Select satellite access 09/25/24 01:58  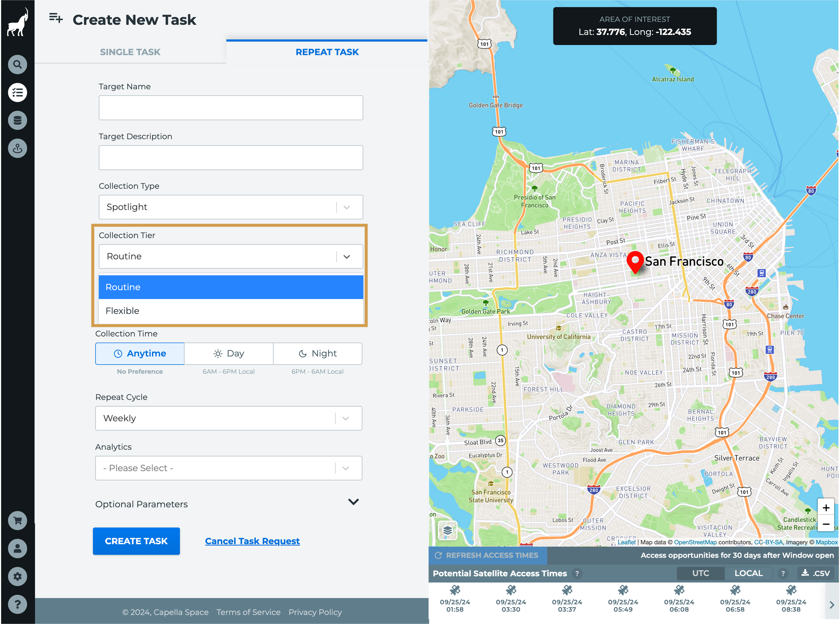tap(455, 599)
